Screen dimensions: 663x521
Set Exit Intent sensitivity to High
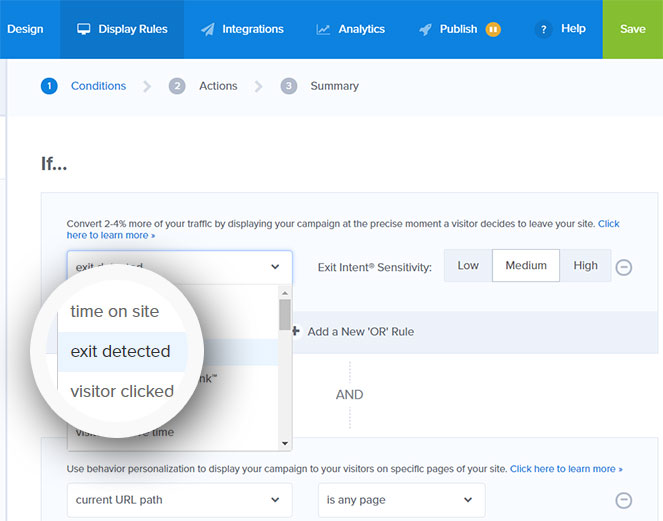pos(586,266)
